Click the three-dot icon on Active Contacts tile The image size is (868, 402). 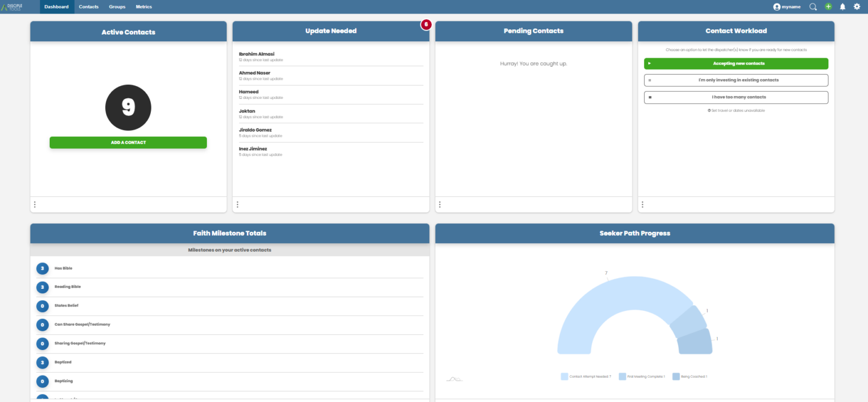tap(35, 204)
